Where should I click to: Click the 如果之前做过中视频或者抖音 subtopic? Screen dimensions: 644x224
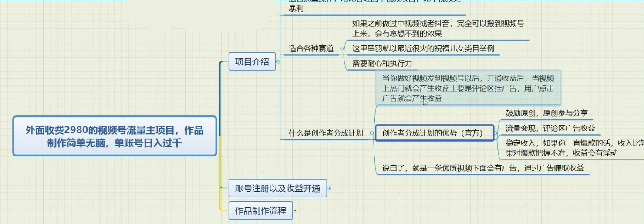(438, 28)
